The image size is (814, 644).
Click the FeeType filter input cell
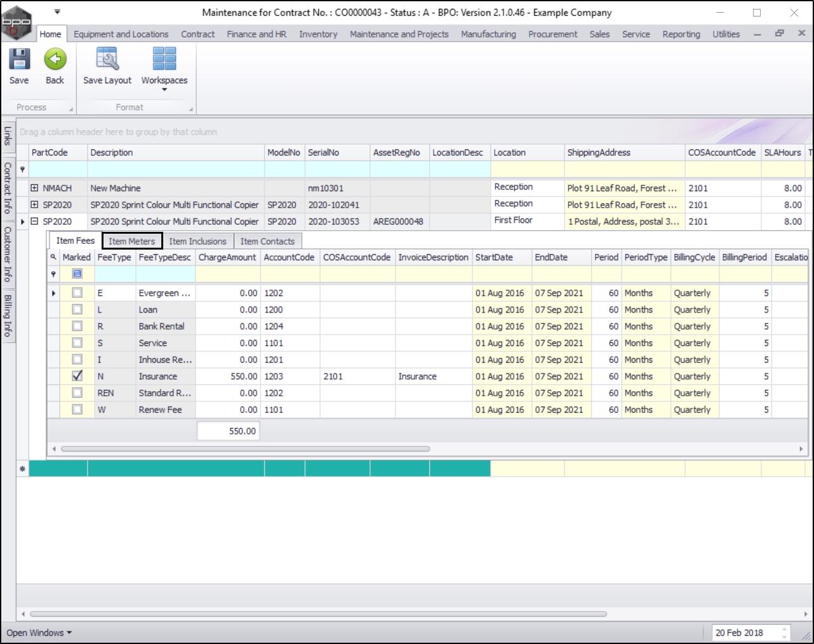tap(115, 274)
